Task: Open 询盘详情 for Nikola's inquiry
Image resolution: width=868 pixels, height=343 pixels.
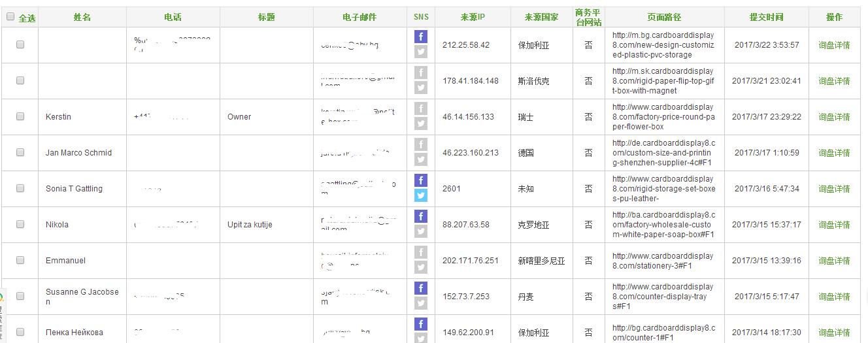Action: (834, 225)
